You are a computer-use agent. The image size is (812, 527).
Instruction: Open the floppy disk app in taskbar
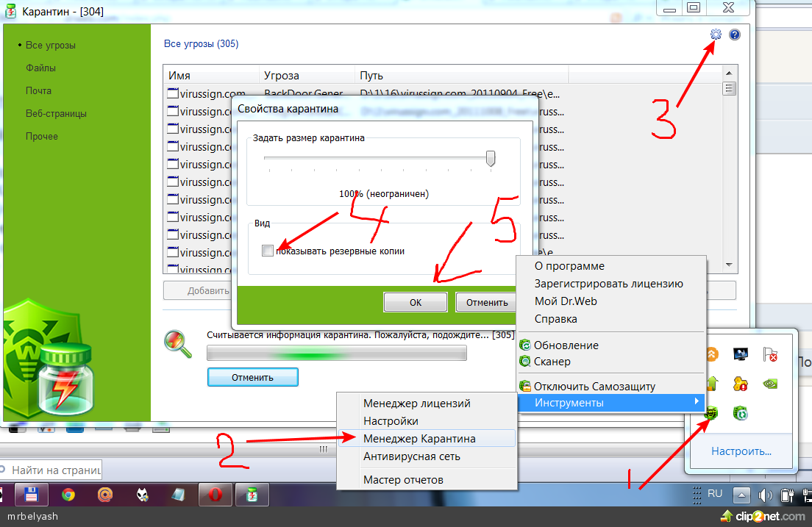31,495
